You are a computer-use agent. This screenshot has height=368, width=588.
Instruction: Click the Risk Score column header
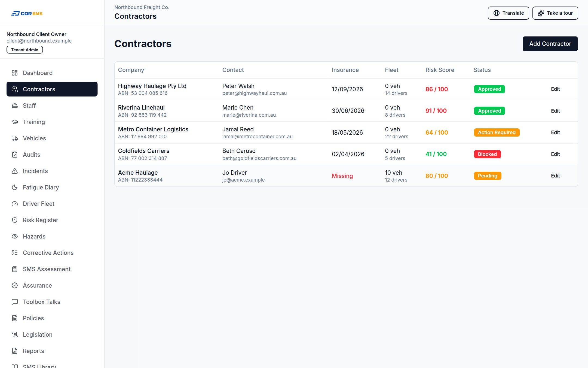pyautogui.click(x=440, y=70)
